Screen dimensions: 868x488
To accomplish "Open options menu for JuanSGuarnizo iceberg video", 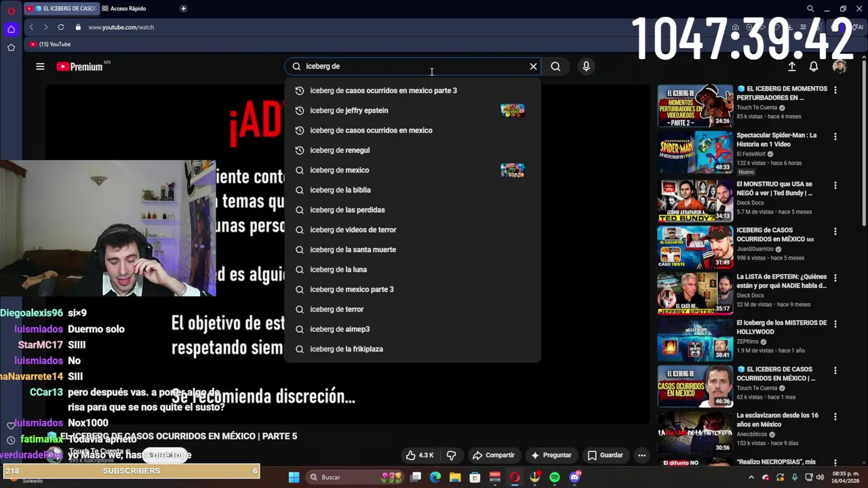I will pos(835,231).
